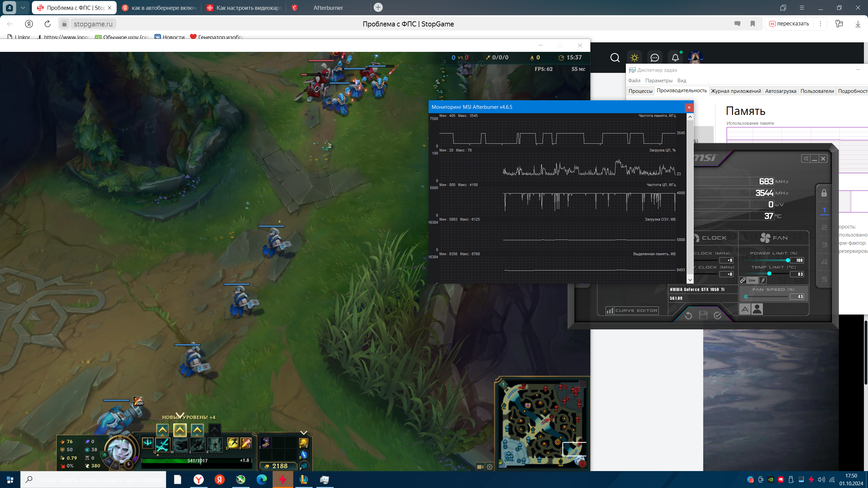868x488 pixels.
Task: Click the Q ability icon
Action: (x=163, y=445)
